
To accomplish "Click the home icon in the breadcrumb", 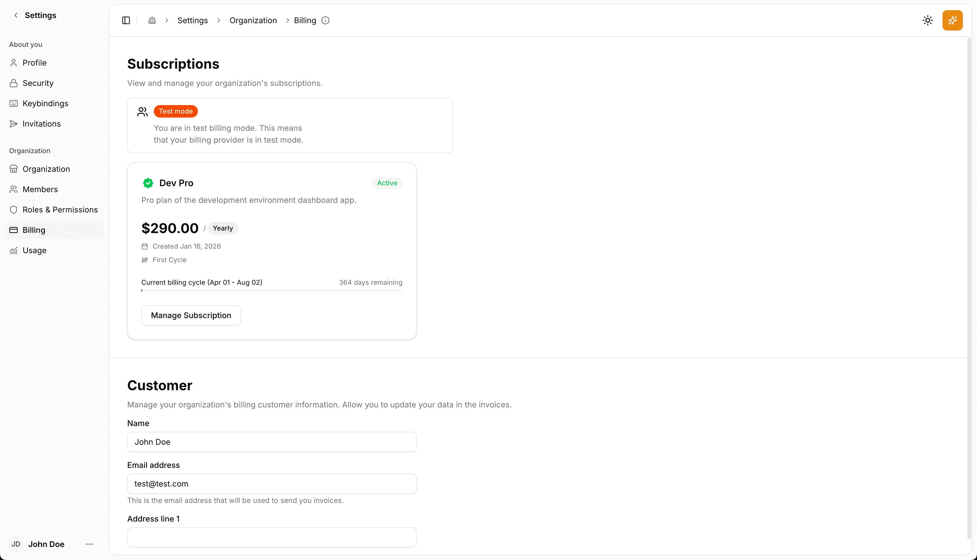I will pyautogui.click(x=152, y=20).
